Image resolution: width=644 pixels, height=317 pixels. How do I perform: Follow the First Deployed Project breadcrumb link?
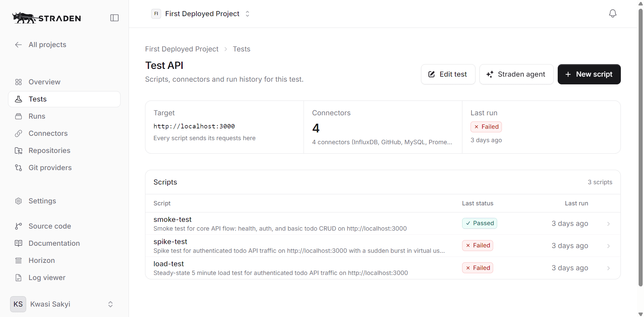(182, 49)
